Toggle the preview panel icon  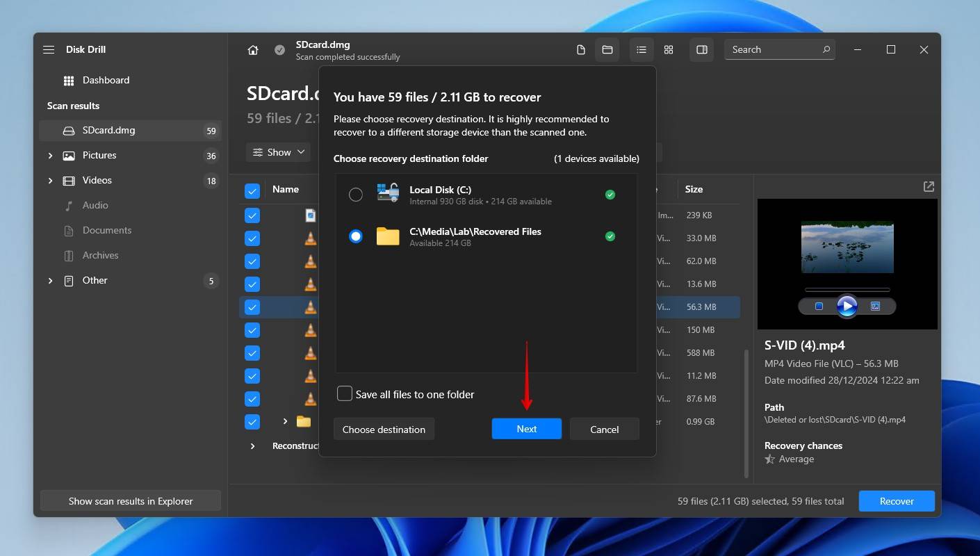(x=702, y=50)
